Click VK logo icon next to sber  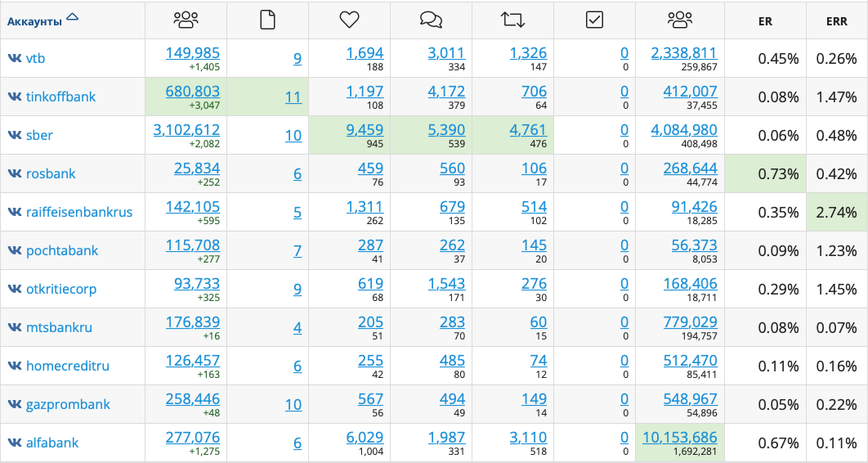coord(15,135)
